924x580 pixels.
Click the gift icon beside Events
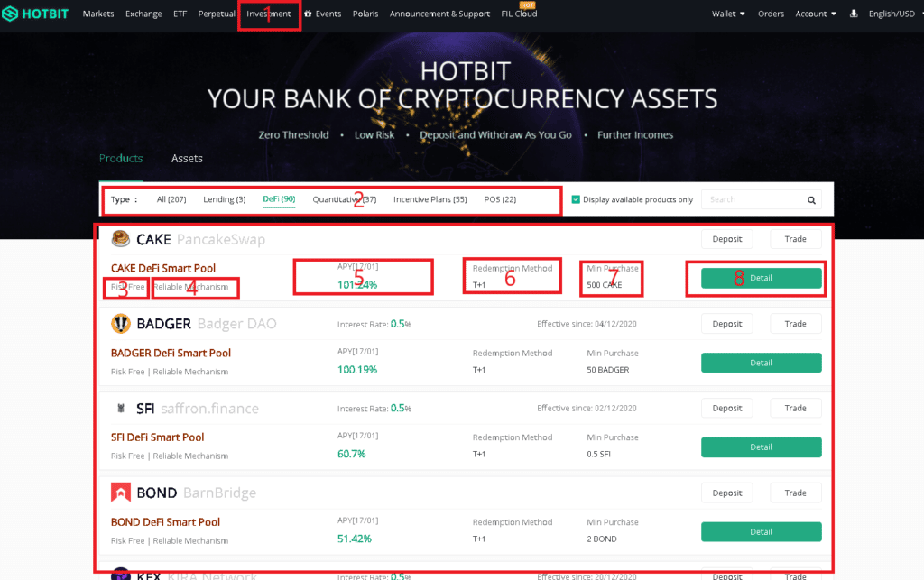308,14
